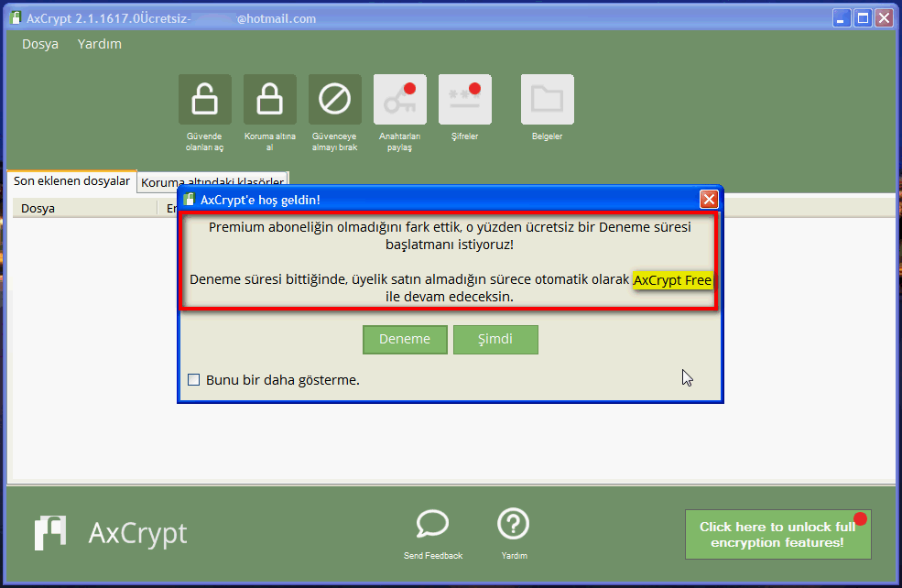Click the Dosya column header
The image size is (902, 588).
click(x=84, y=208)
